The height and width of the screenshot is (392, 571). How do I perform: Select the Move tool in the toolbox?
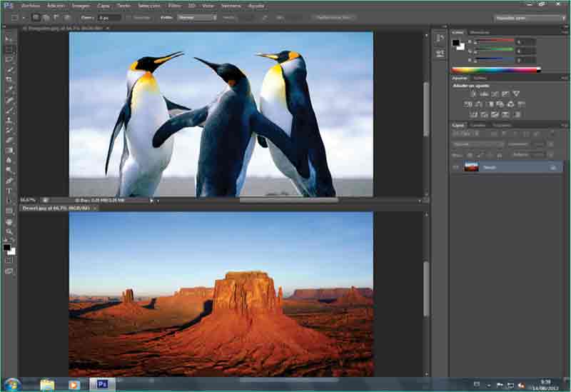(9, 39)
